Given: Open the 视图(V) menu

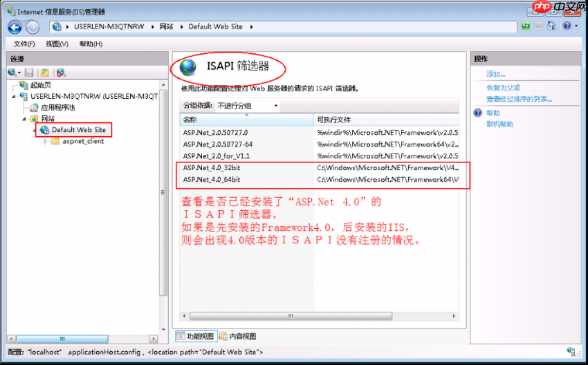Looking at the screenshot, I should 57,44.
